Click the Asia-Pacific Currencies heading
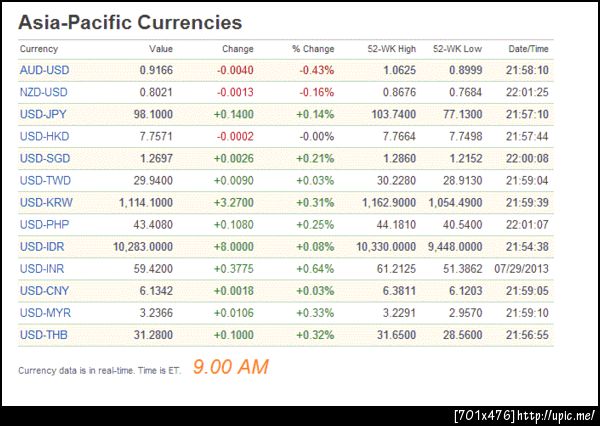 pos(130,21)
